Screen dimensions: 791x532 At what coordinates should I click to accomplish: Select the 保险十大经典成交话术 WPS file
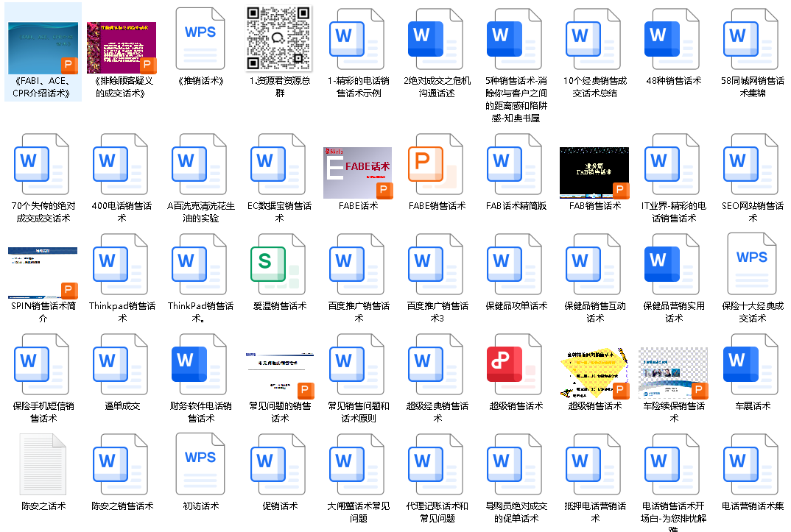(751, 264)
